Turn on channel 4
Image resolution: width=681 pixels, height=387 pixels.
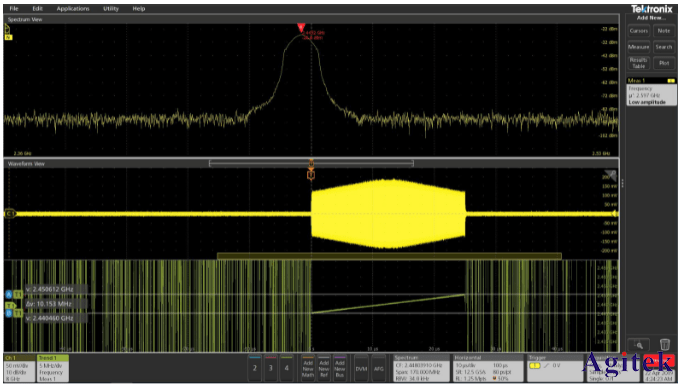286,368
